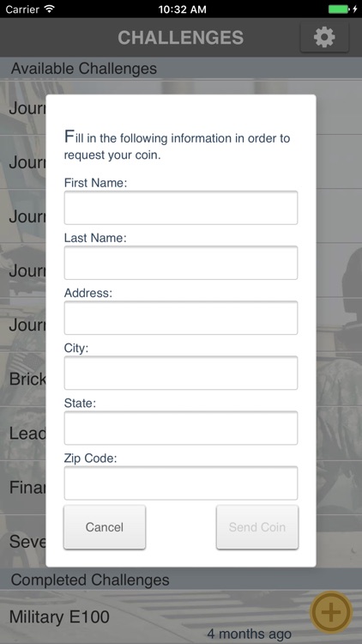Tap the CHALLENGES title in the header
Screen dimensions: 362x644
click(x=181, y=38)
